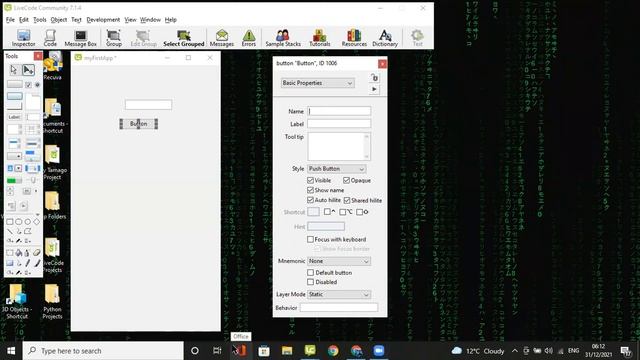Screen dimensions: 640x360
Task: Pick the rectangle graphic tool in Tools palette
Action: pos(9,222)
